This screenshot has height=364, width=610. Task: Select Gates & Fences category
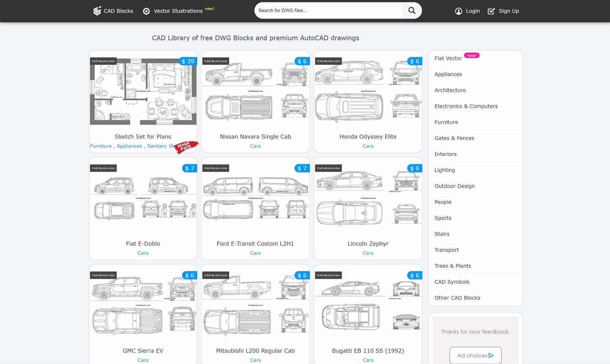click(454, 138)
